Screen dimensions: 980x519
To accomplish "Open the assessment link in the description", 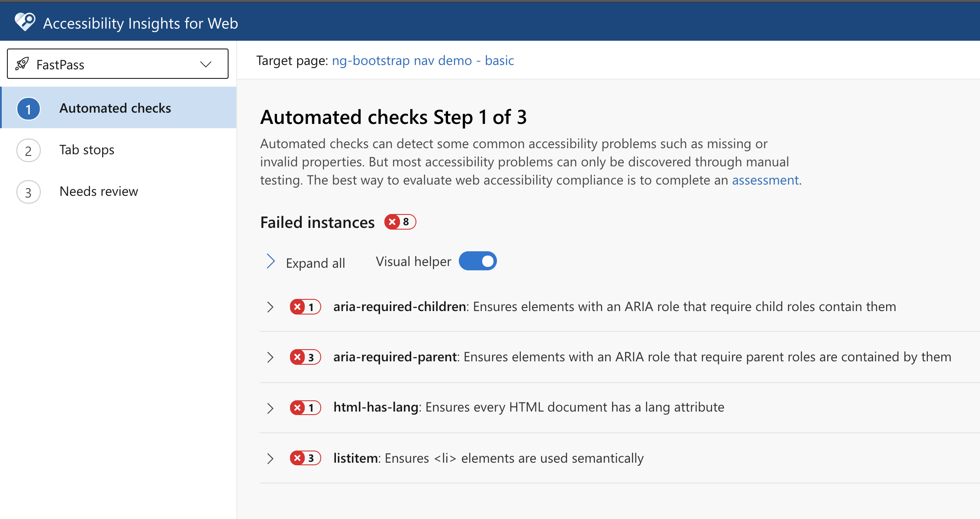I will (765, 180).
